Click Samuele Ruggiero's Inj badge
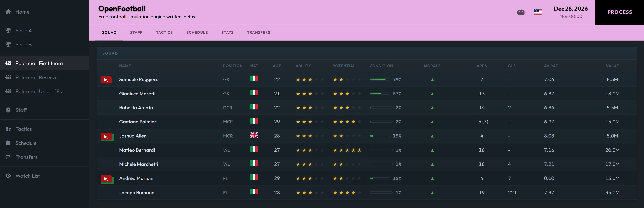 106,80
